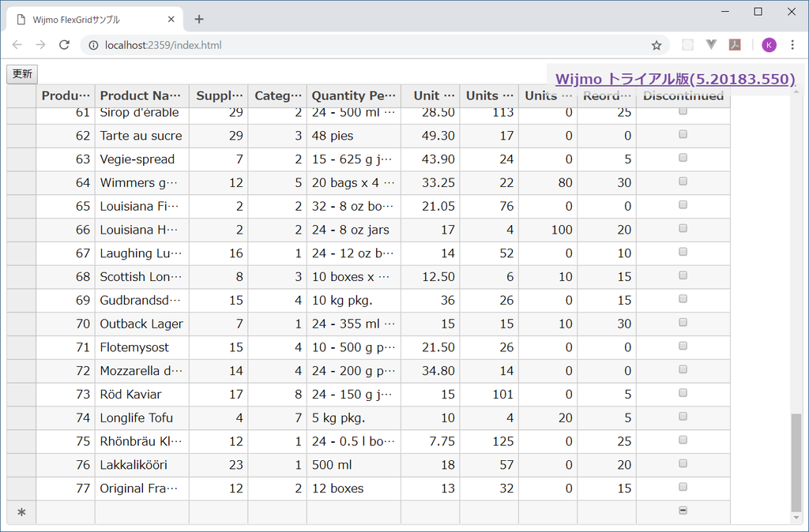
Task: Open the K profile avatar
Action: click(769, 45)
